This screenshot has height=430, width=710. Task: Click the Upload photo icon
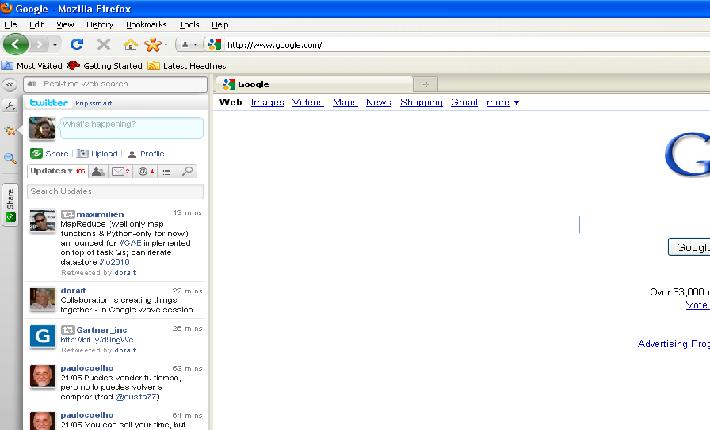point(82,153)
